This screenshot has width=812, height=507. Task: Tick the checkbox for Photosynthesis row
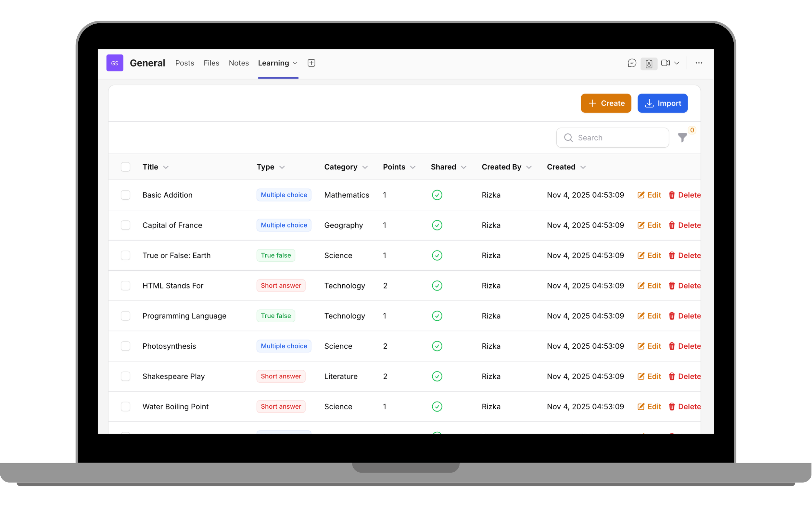(x=125, y=346)
